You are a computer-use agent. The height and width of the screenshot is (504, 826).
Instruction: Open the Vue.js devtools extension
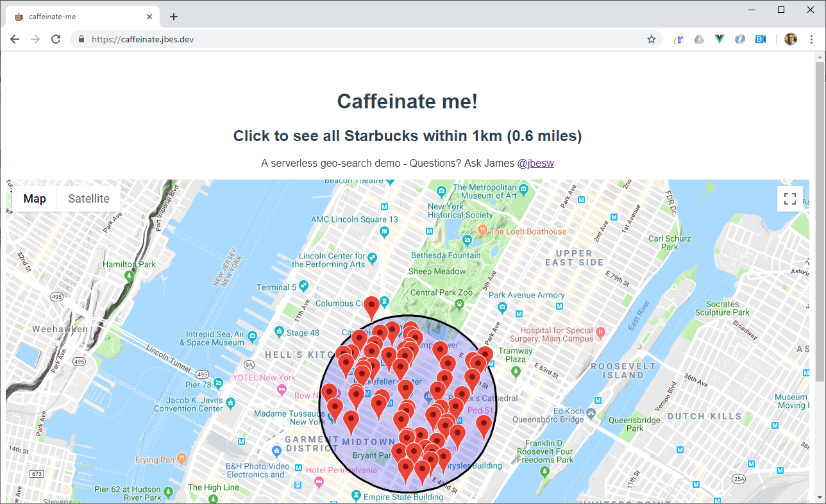pos(720,39)
